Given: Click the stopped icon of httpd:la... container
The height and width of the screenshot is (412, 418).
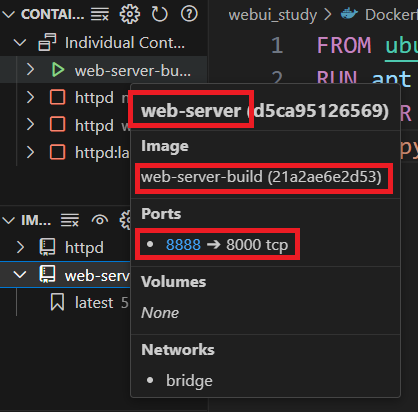Looking at the screenshot, I should (x=57, y=152).
